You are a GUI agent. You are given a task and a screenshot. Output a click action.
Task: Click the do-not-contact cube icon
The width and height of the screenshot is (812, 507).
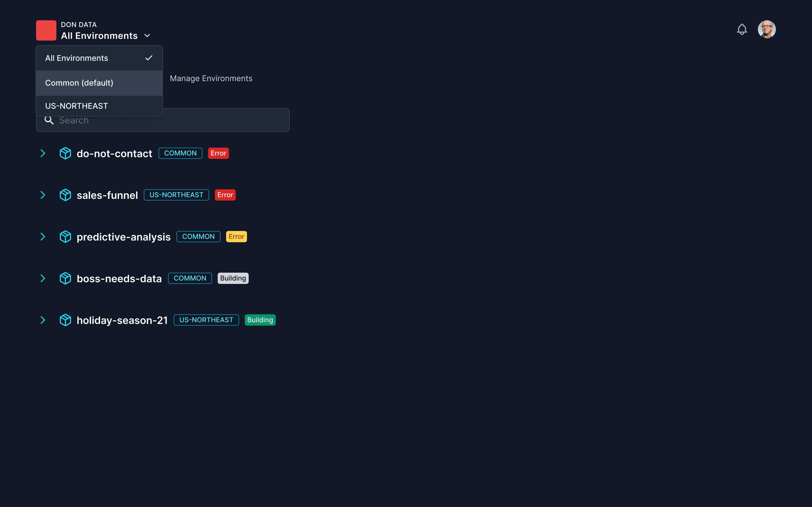65,153
